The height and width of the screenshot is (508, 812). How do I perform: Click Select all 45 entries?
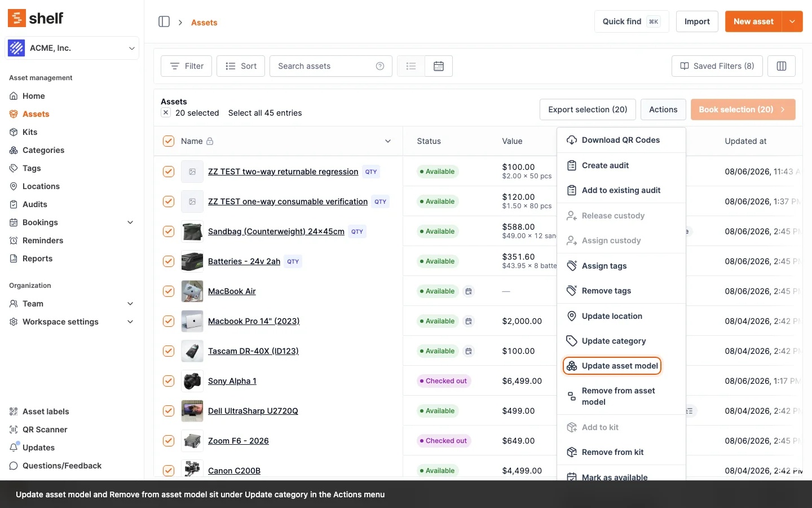(x=265, y=113)
